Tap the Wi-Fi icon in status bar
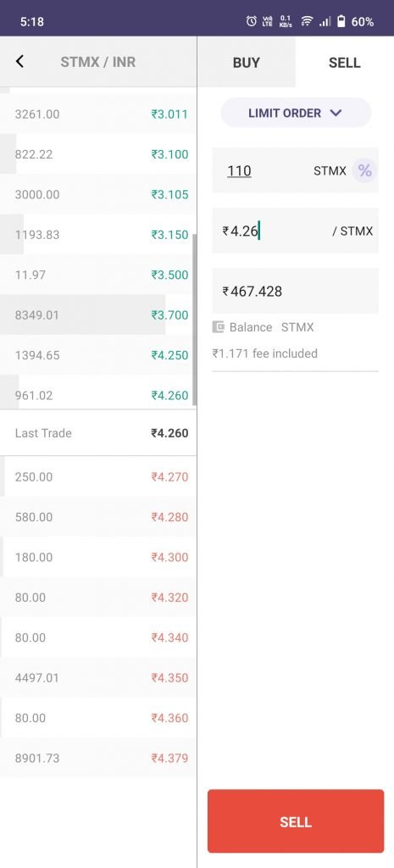Viewport: 394px width, 868px height. point(306,21)
